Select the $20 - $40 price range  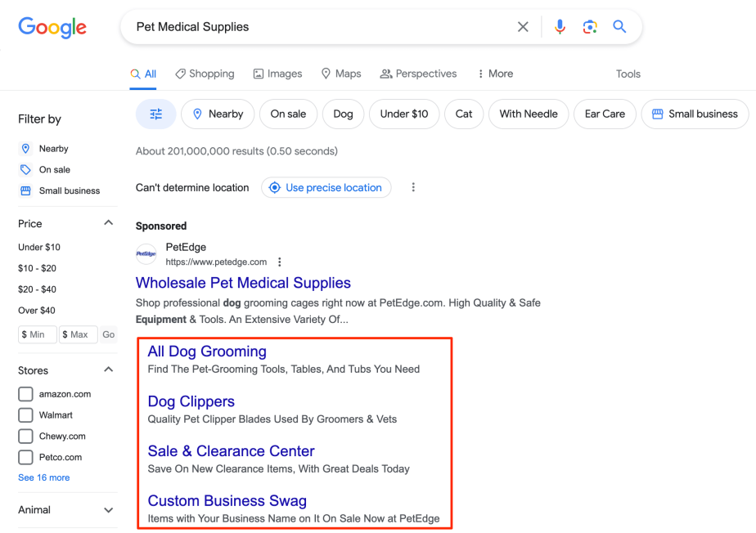pyautogui.click(x=38, y=289)
